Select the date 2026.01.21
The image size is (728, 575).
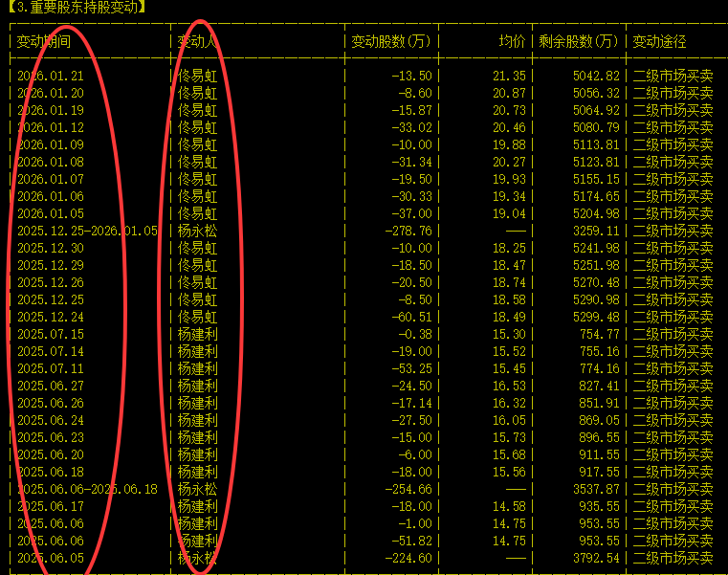[51, 76]
